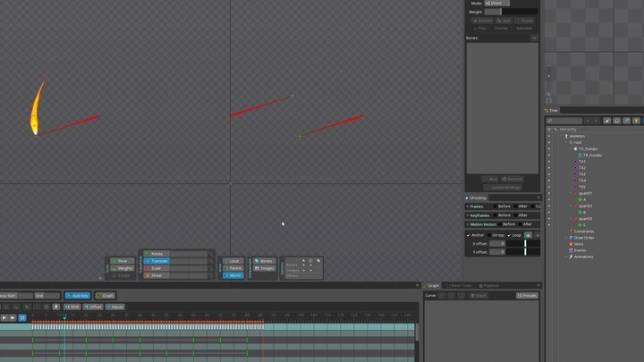Viewport: 644px width, 362px height.
Task: Open the curve Presets button
Action: (528, 295)
